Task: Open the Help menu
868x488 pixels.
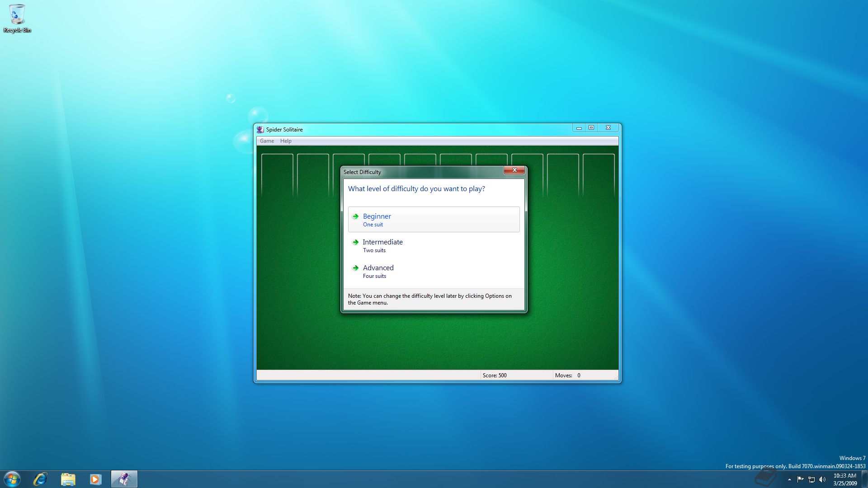Action: (286, 141)
